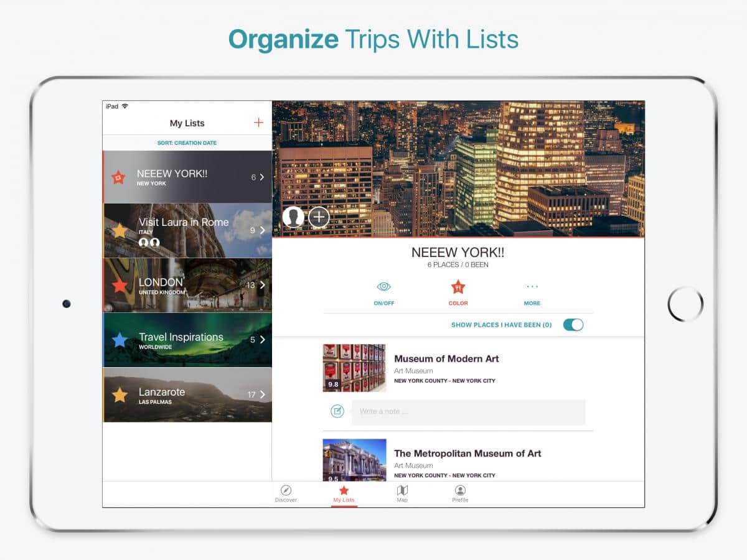This screenshot has width=747, height=560.
Task: Expand the NEEEW YORK!! list chevron
Action: (x=262, y=177)
